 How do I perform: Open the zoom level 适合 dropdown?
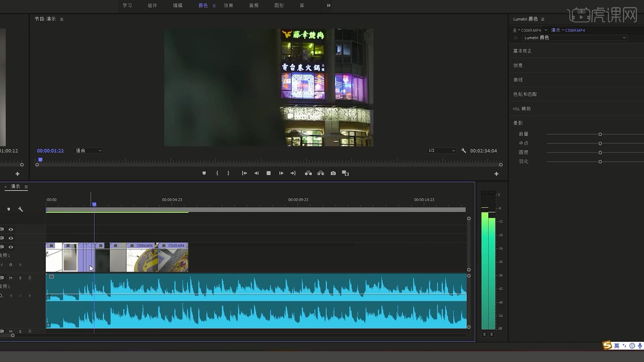[88, 150]
